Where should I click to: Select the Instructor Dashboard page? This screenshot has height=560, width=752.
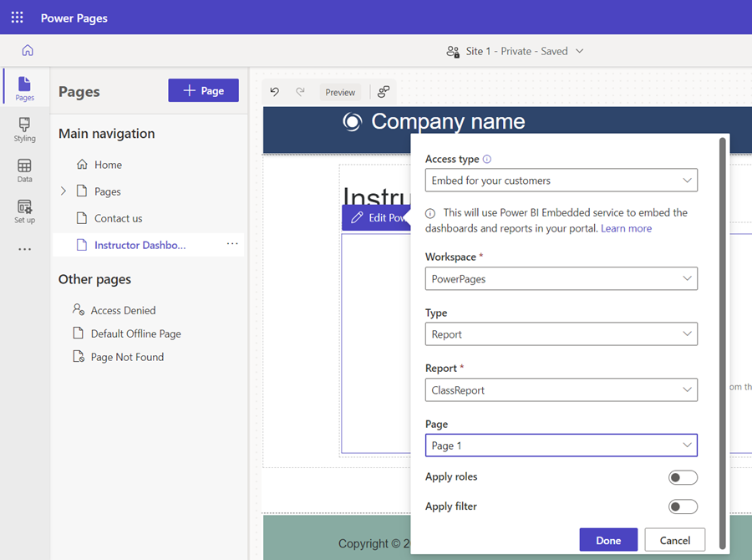tap(140, 245)
